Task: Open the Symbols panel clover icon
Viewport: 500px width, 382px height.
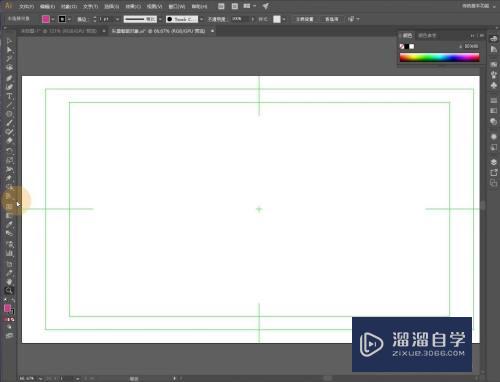Action: [x=494, y=86]
